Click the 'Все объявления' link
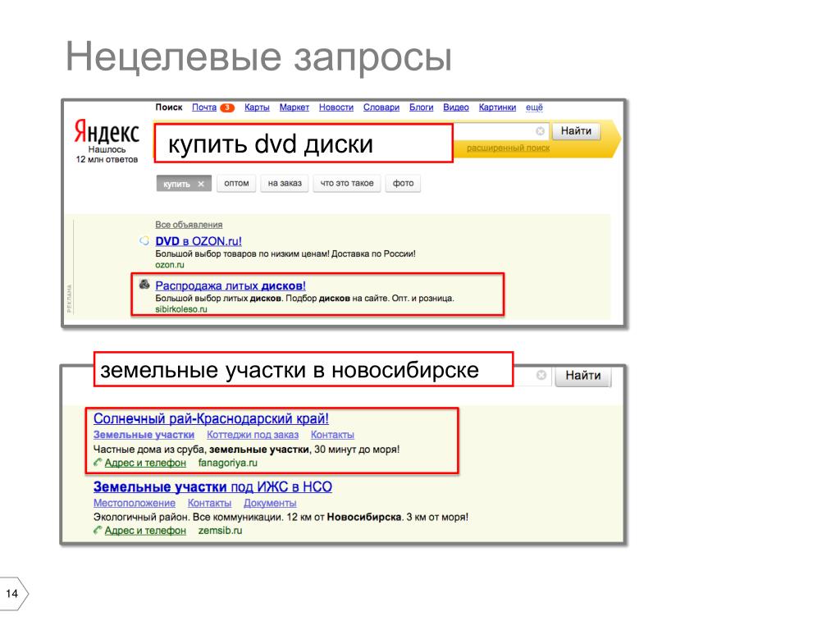The height and width of the screenshot is (630, 840). click(189, 225)
